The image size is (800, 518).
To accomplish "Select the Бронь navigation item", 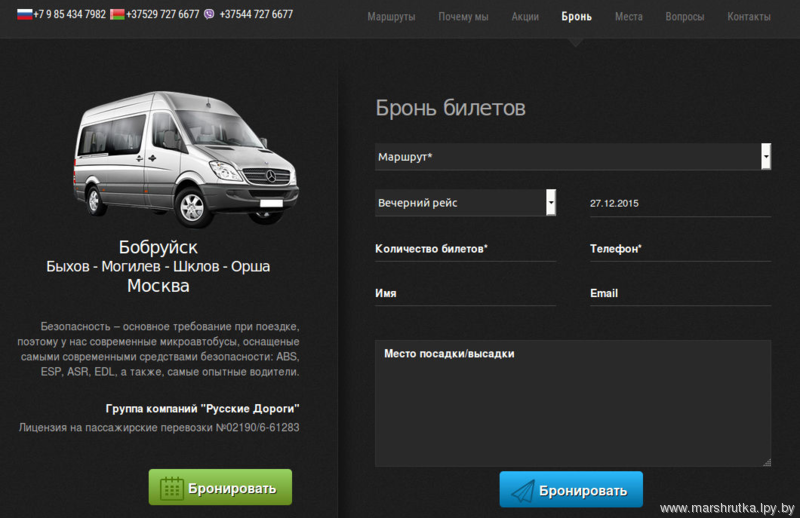I will [x=577, y=17].
